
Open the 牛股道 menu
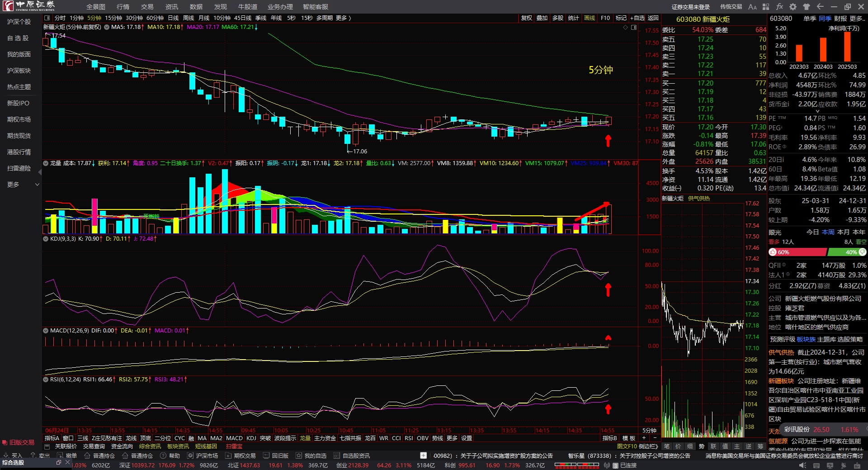coord(248,7)
